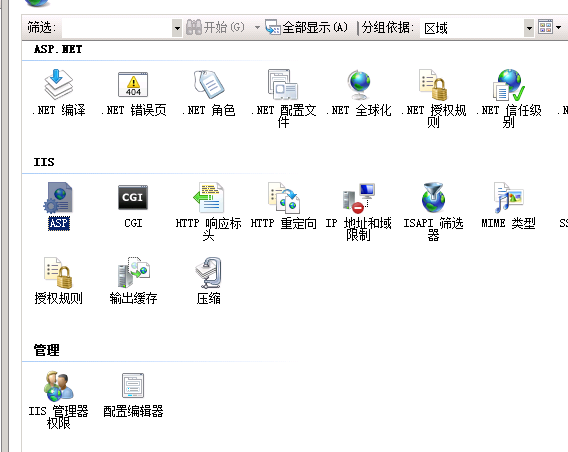568x452 pixels.
Task: Collapse the 管理 group header
Action: click(46, 350)
